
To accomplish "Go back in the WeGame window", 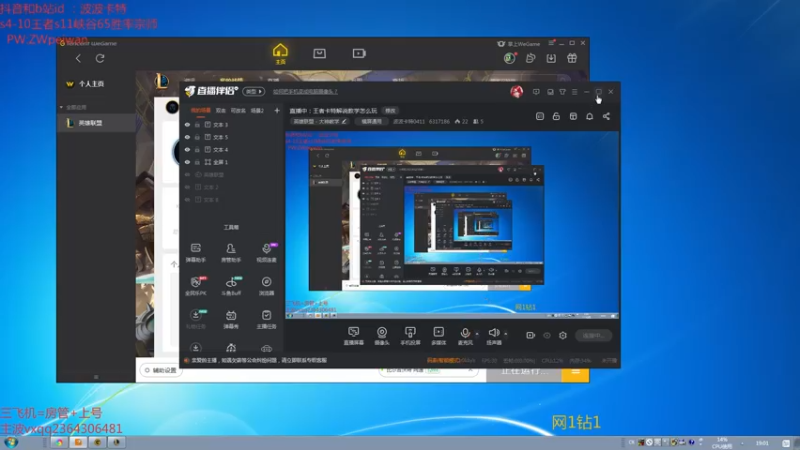I will pos(78,58).
